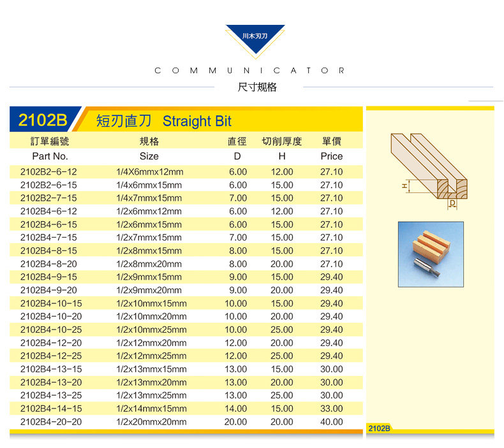The image size is (504, 448).
Task: Select part number 2102B4-6-15
Action: (48, 224)
